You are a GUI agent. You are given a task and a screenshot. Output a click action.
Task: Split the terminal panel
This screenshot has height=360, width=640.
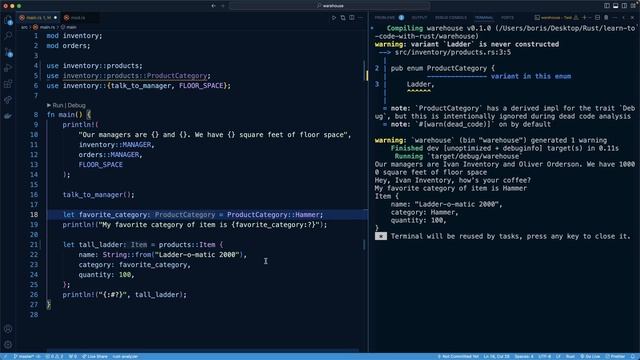pos(598,18)
